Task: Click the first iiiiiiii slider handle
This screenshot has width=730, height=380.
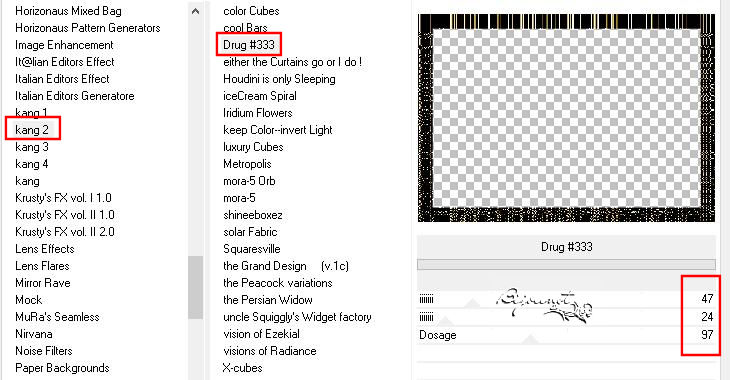Action: [x=472, y=303]
